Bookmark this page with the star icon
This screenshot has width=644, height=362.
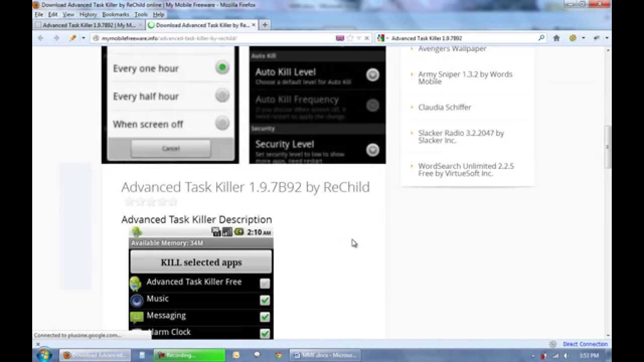[350, 38]
